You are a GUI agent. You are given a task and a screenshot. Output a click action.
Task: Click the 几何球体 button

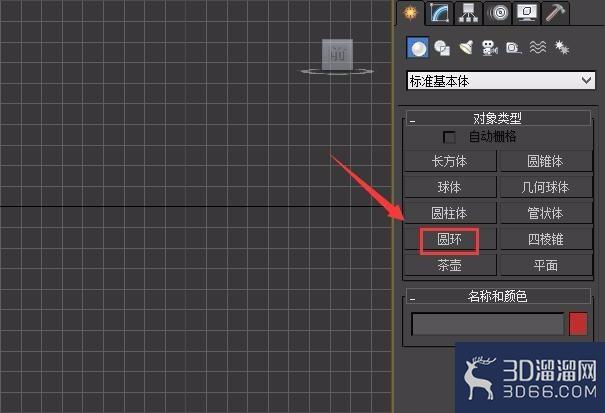(x=546, y=187)
